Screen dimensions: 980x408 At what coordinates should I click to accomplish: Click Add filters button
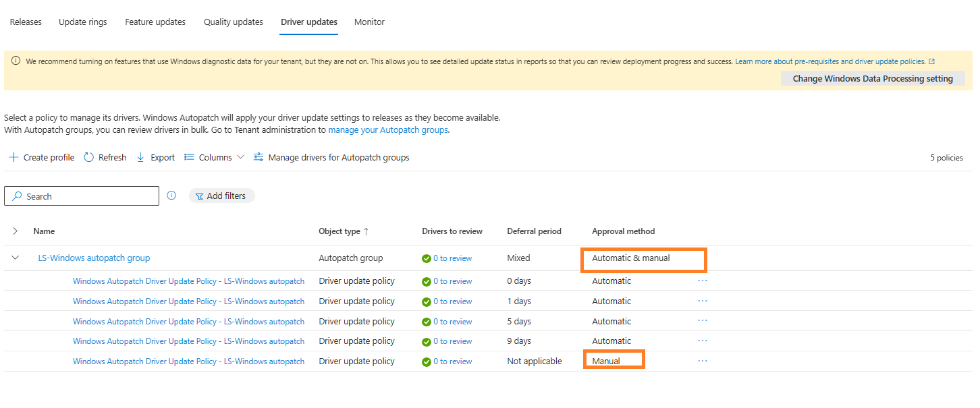pyautogui.click(x=222, y=196)
